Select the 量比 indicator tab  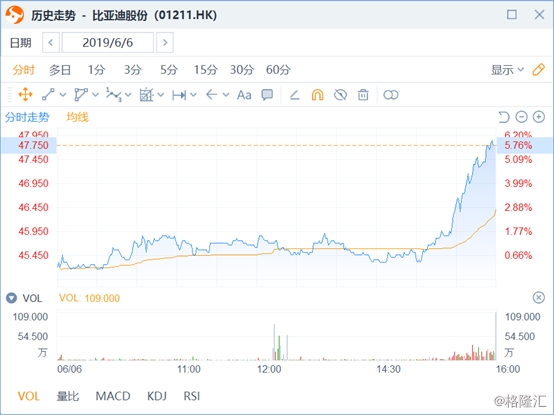[67, 396]
